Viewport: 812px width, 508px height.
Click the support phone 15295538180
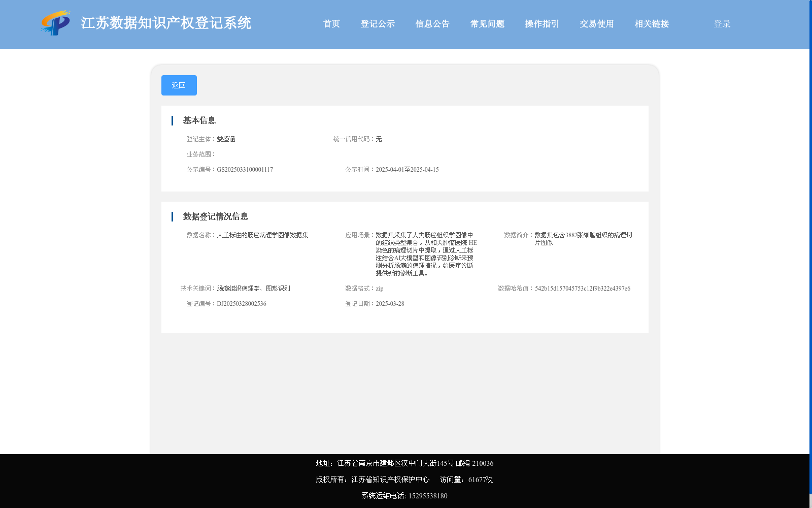point(428,496)
